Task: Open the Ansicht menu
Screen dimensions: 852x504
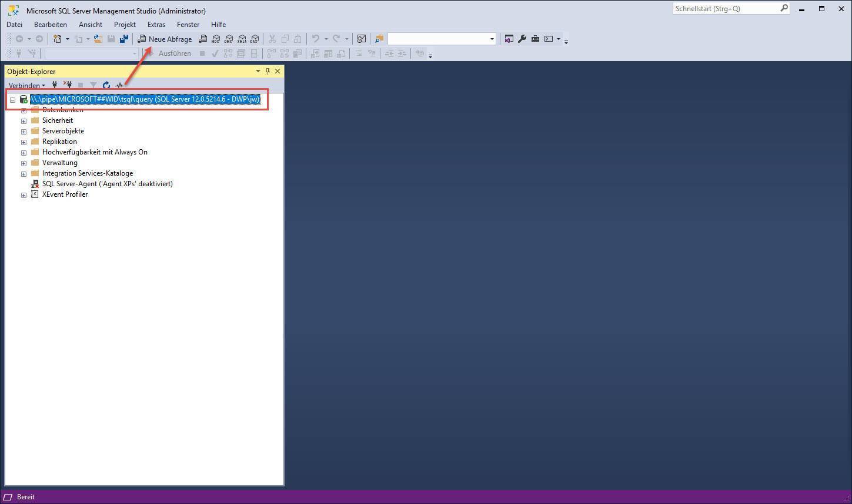Action: (90, 25)
